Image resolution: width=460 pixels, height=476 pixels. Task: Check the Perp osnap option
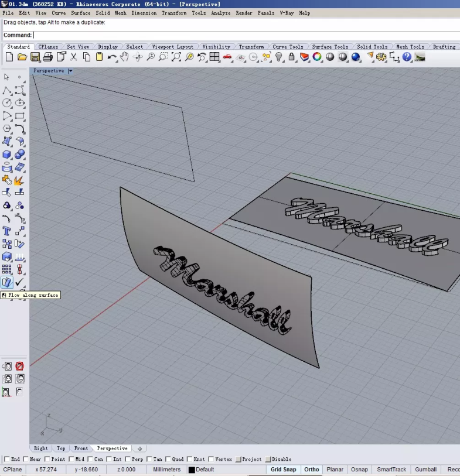point(128,460)
